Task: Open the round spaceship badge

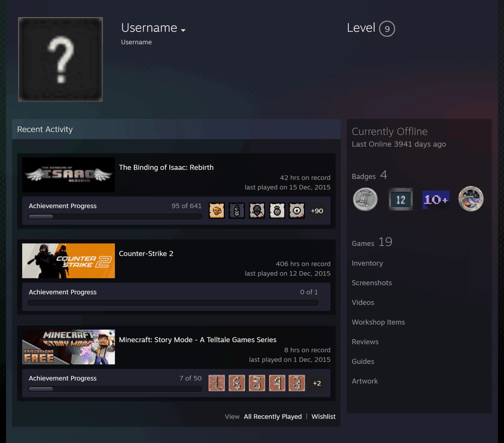Action: click(471, 199)
